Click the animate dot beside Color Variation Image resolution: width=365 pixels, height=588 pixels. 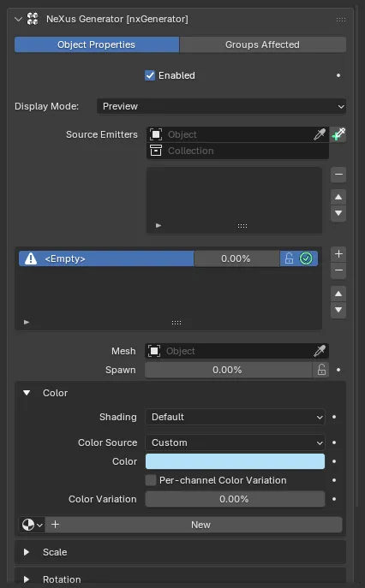[x=334, y=499]
